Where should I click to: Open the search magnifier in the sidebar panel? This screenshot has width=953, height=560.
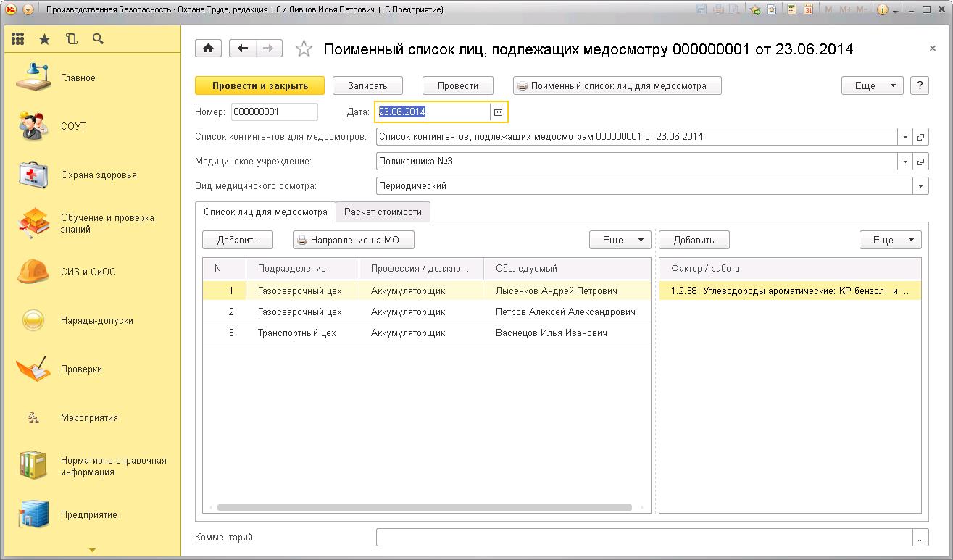click(x=98, y=39)
